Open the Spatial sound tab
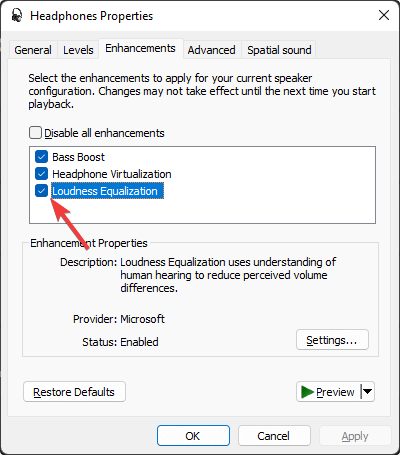The image size is (400, 455). pos(279,50)
